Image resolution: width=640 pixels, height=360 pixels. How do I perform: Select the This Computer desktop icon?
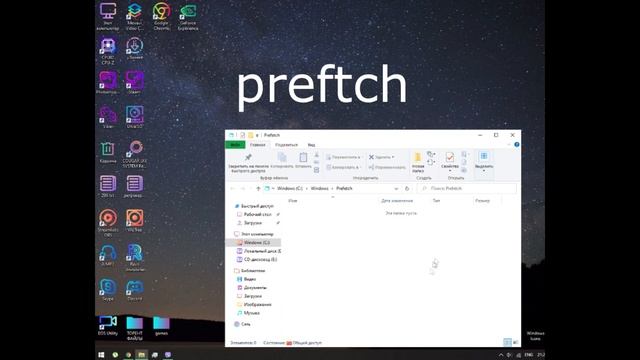click(108, 16)
